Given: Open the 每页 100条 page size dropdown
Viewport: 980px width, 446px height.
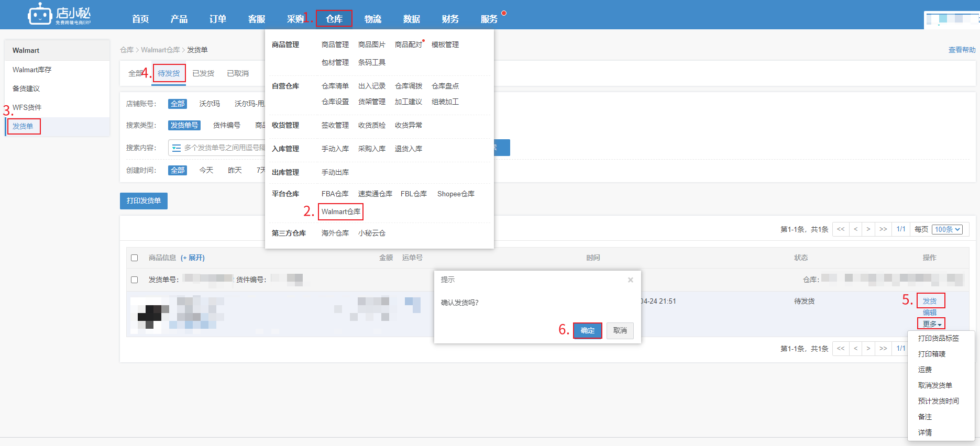Looking at the screenshot, I should click(x=948, y=229).
